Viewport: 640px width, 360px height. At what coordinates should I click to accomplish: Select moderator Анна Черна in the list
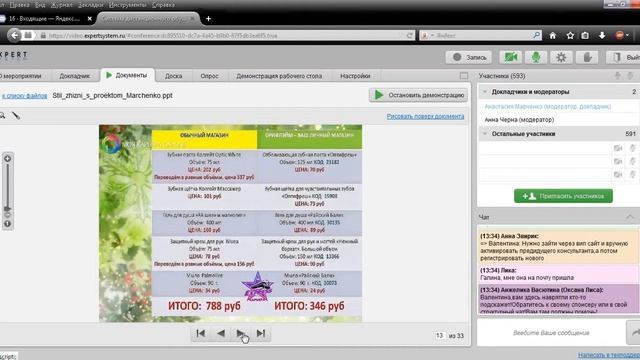(519, 120)
